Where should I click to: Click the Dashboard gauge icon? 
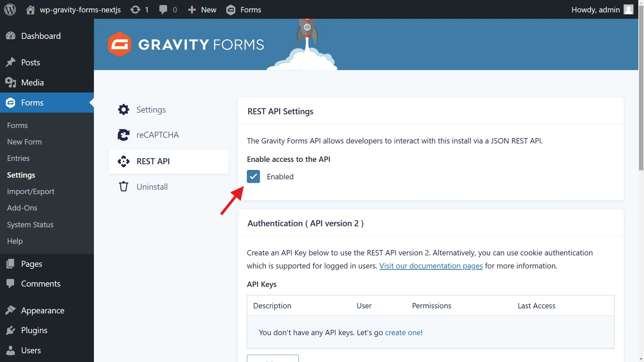[x=11, y=36]
